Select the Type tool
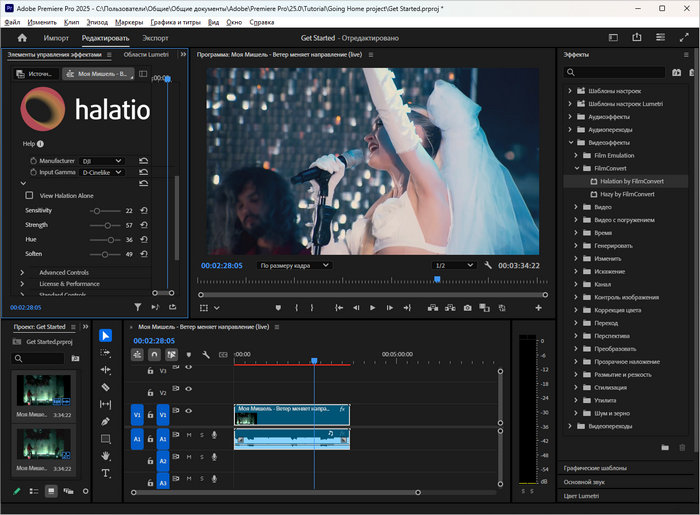700x515 pixels. pyautogui.click(x=105, y=473)
